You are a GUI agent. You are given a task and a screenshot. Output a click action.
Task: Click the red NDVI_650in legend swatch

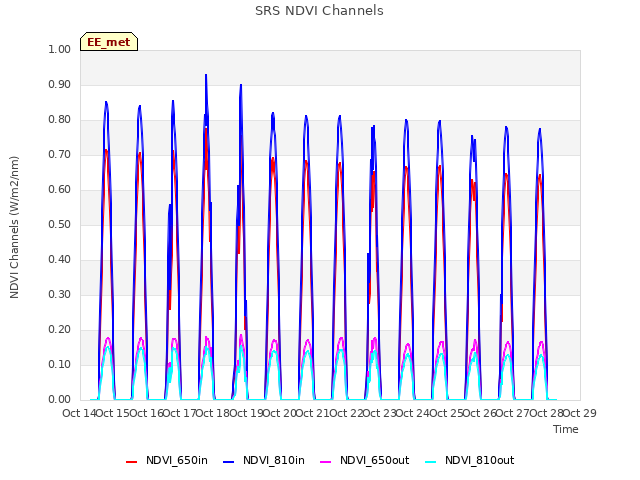coord(131,462)
